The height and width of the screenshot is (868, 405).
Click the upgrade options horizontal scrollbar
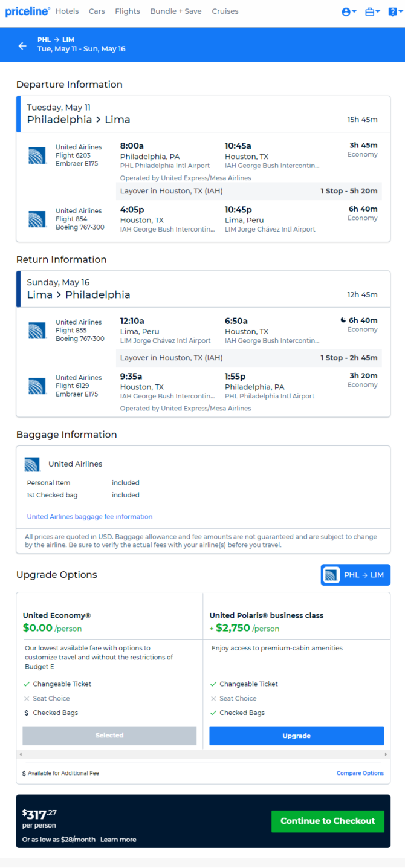pos(203,754)
